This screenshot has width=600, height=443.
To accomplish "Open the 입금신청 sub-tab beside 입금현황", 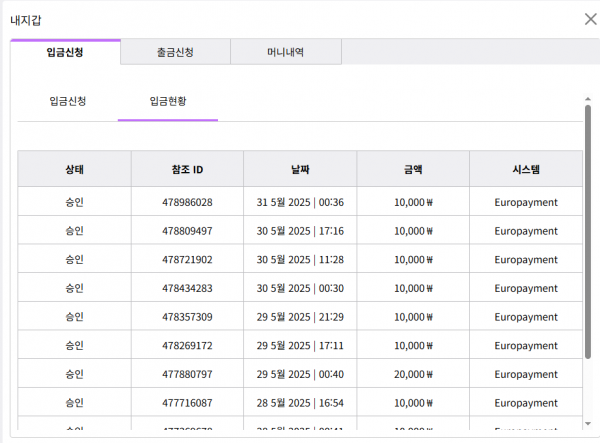I will point(68,102).
